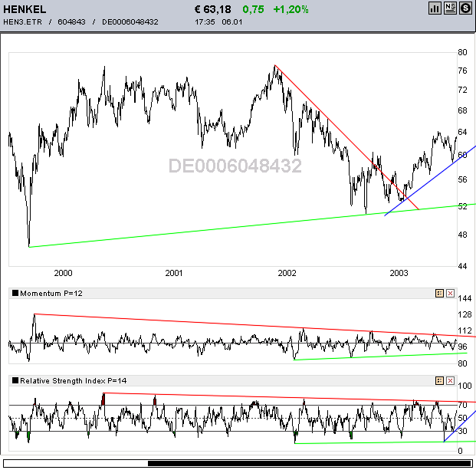Click the 0 RSI axis label

(460, 451)
